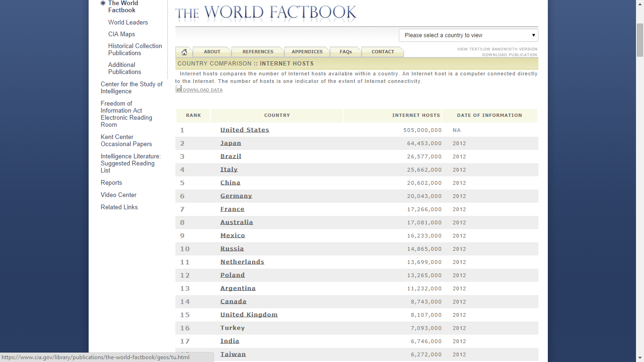Open Center for the Study of Intelligence

[132, 88]
